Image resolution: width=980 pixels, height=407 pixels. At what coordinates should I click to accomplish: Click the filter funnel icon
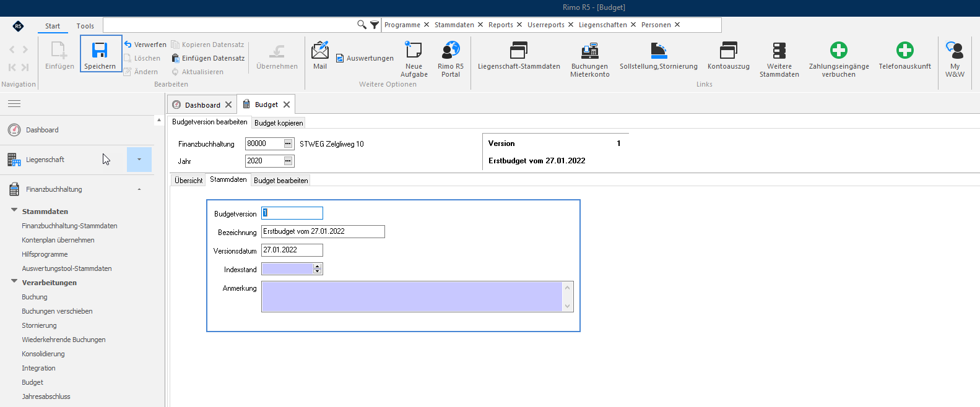point(375,25)
